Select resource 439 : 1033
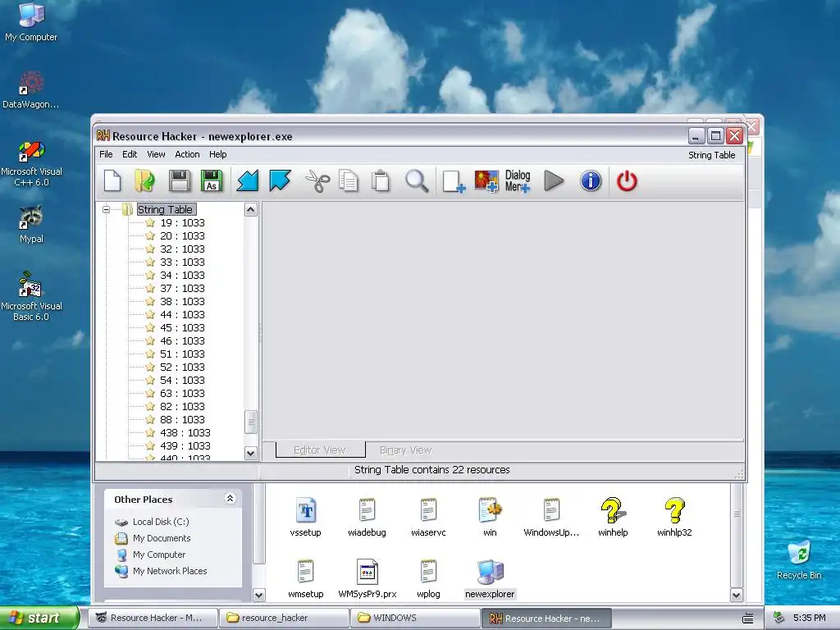This screenshot has height=630, width=840. point(185,445)
